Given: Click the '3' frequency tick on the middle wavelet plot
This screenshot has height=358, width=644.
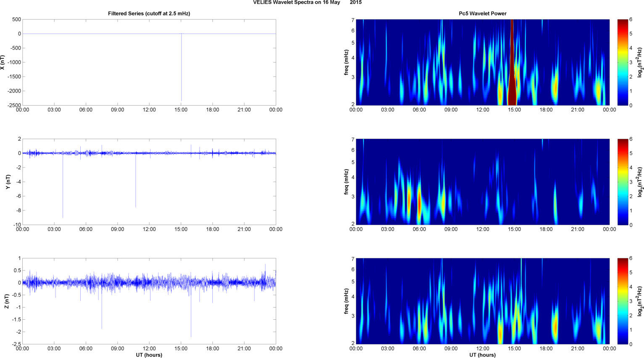Looking at the screenshot, I should [x=353, y=196].
